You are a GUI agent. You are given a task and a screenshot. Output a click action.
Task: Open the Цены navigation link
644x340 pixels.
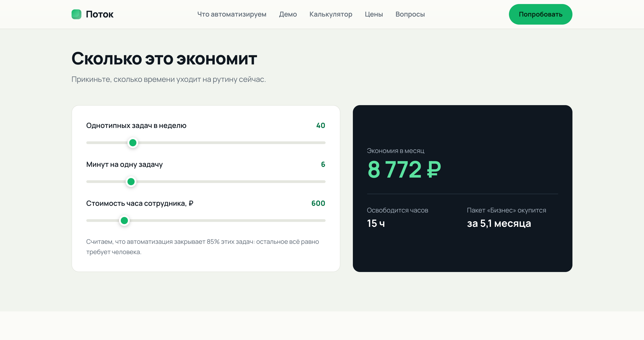(374, 14)
